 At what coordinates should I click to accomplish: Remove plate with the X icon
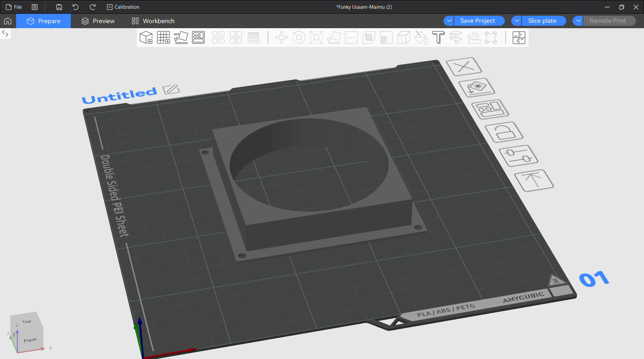pyautogui.click(x=464, y=66)
